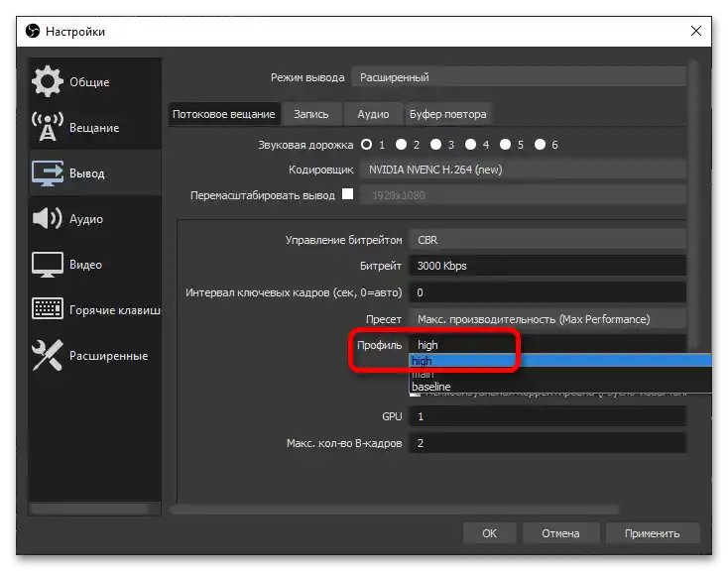Open the Расширенные tools icon
The width and height of the screenshot is (728, 571).
48,355
